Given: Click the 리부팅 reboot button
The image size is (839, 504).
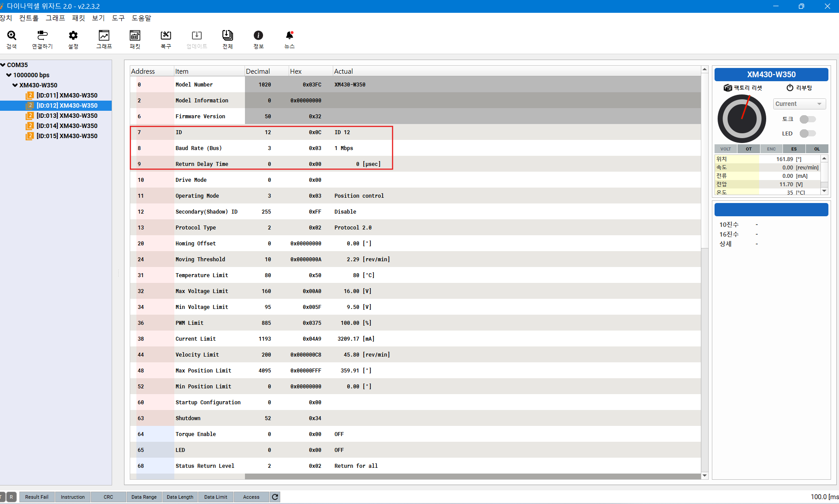Looking at the screenshot, I should pyautogui.click(x=799, y=88).
